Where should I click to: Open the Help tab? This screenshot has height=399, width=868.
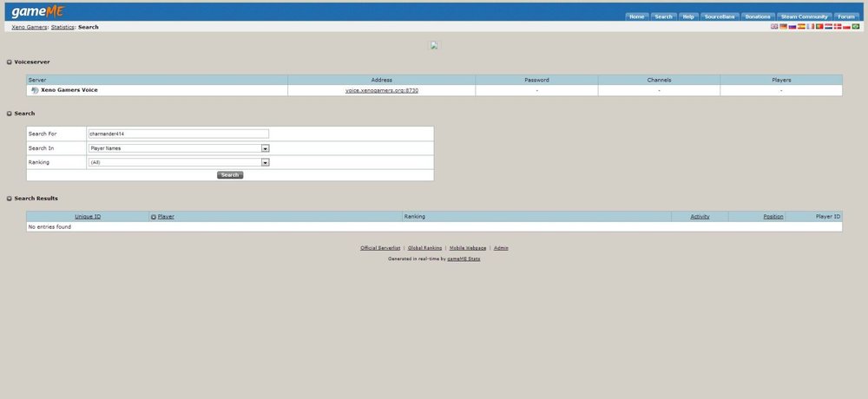coord(688,16)
